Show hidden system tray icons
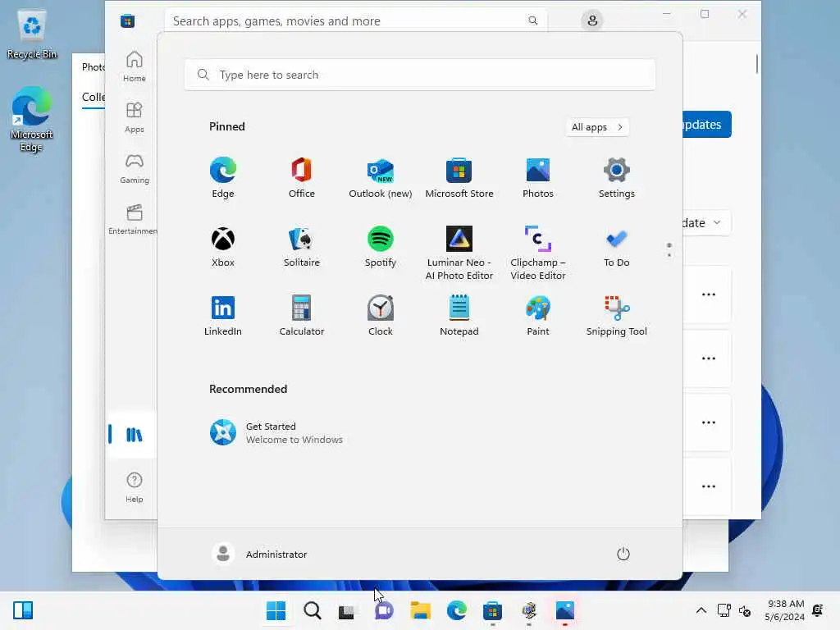This screenshot has height=630, width=840. [701, 610]
